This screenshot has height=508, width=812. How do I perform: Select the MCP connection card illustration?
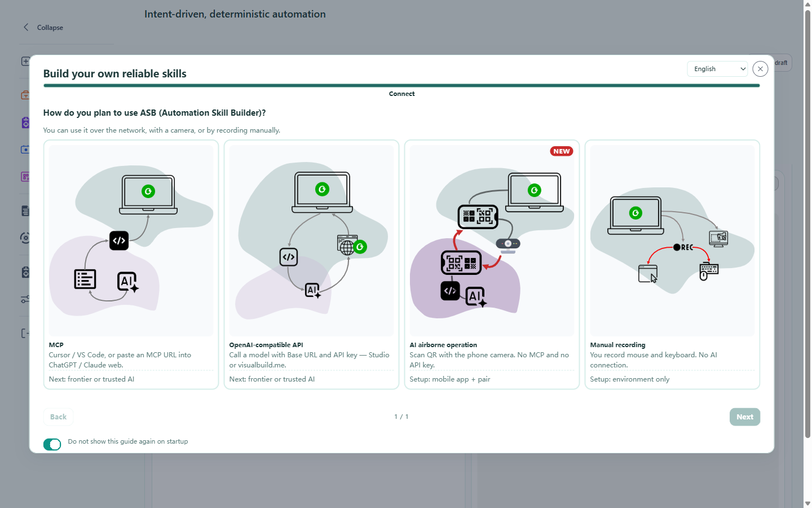(131, 241)
